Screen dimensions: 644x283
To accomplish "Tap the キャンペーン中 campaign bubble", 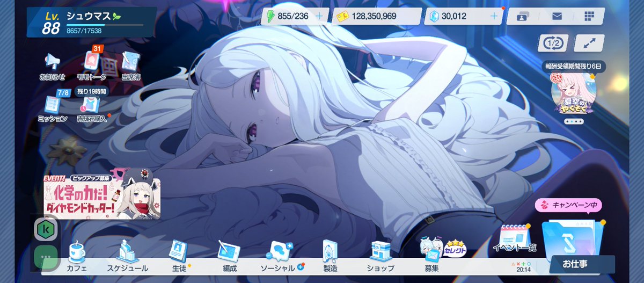I will 568,205.
